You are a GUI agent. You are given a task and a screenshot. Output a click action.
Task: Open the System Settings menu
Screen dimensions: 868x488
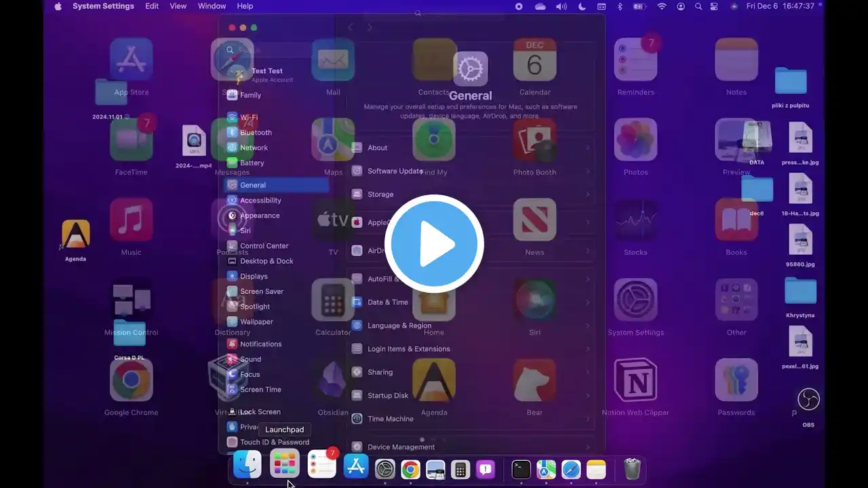click(x=103, y=6)
